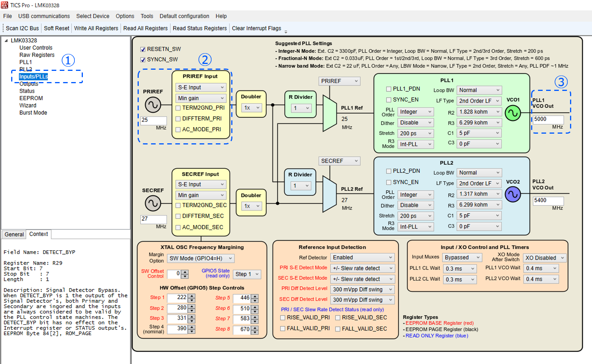Perform a Soft Reset from the toolbar
Image resolution: width=592 pixels, height=364 pixels.
56,28
